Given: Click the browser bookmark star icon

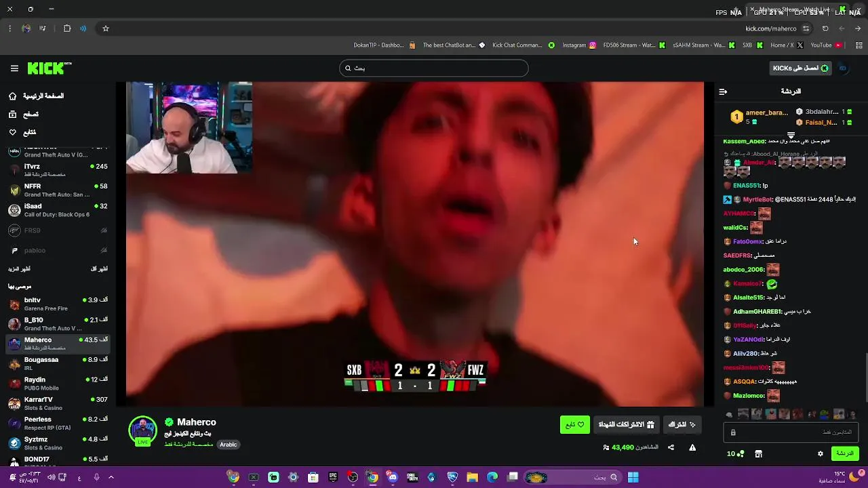Looking at the screenshot, I should coord(106,28).
